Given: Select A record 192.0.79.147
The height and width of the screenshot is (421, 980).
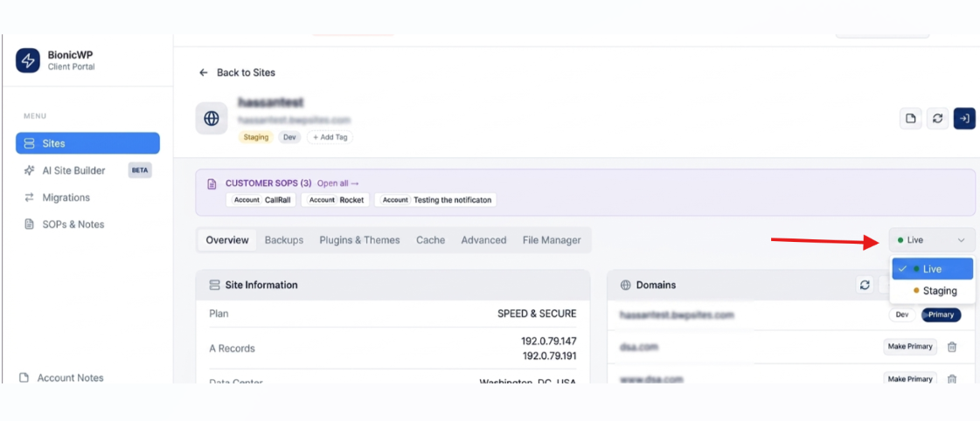Looking at the screenshot, I should click(x=549, y=341).
